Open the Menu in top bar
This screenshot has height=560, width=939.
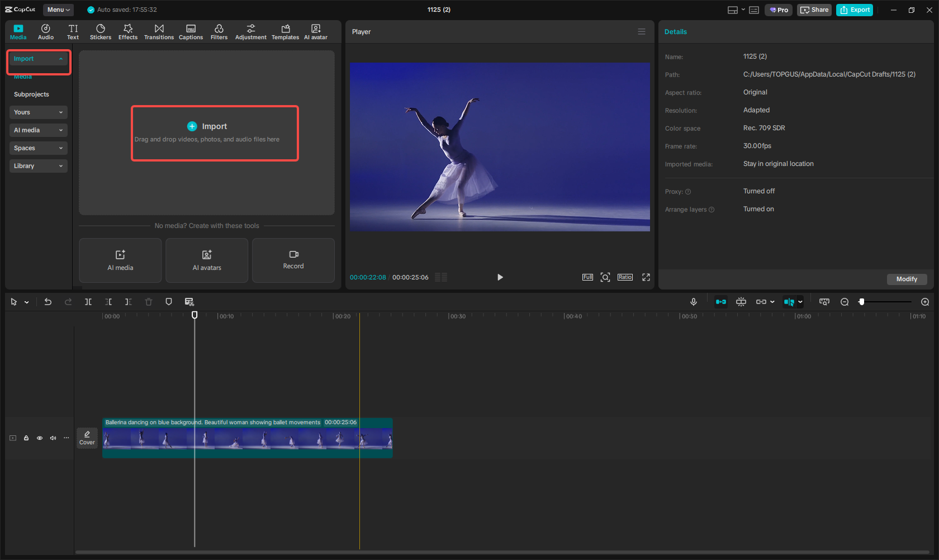58,10
